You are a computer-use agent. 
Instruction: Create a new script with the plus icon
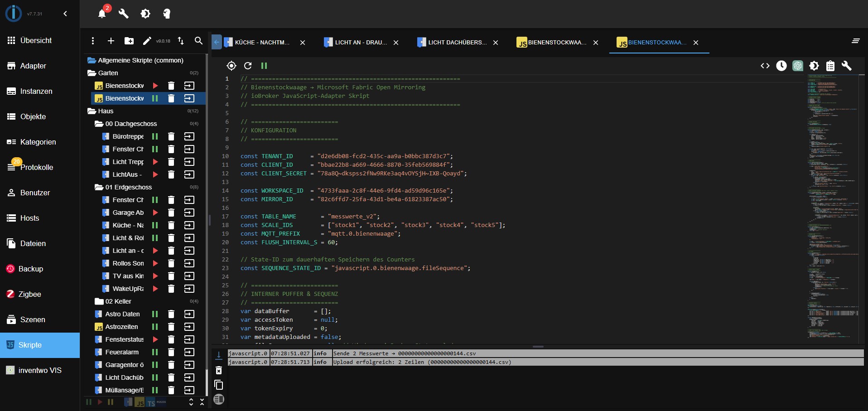pyautogui.click(x=111, y=41)
